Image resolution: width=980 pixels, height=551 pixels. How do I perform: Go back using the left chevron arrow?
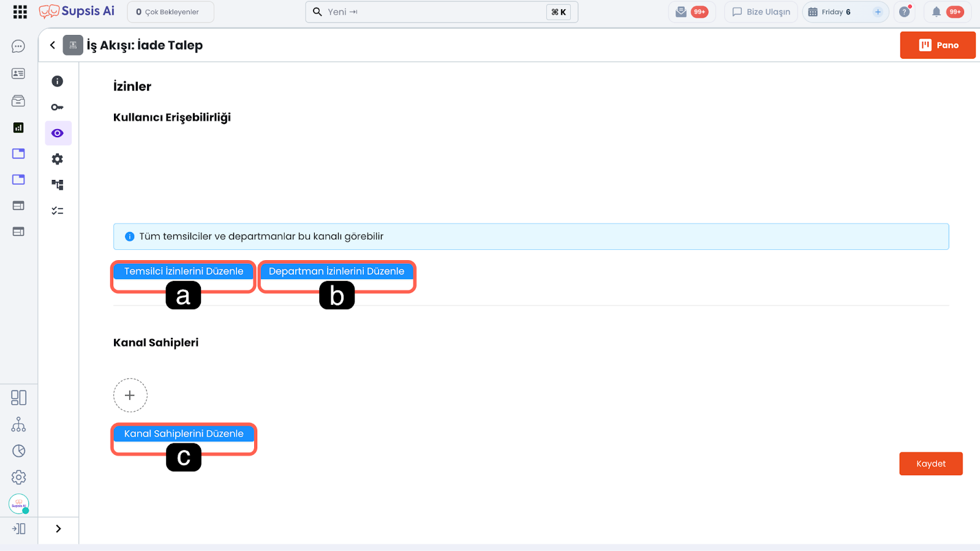(x=53, y=45)
